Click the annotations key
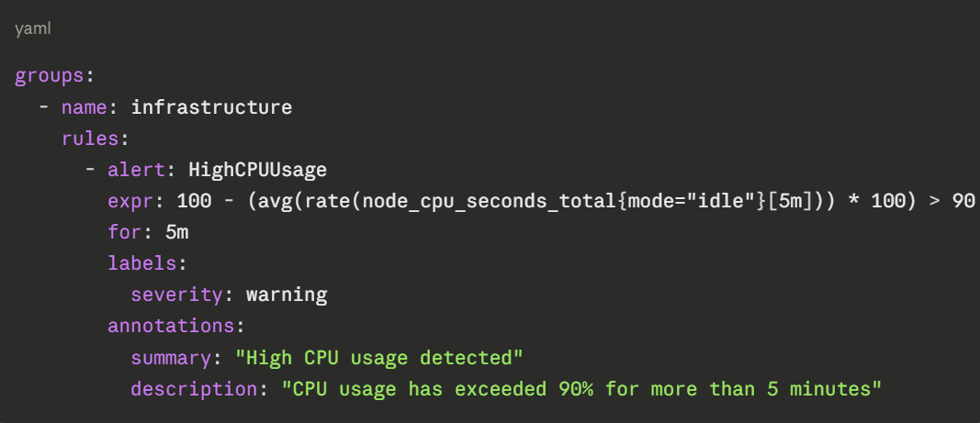This screenshot has height=423, width=980. [x=171, y=326]
